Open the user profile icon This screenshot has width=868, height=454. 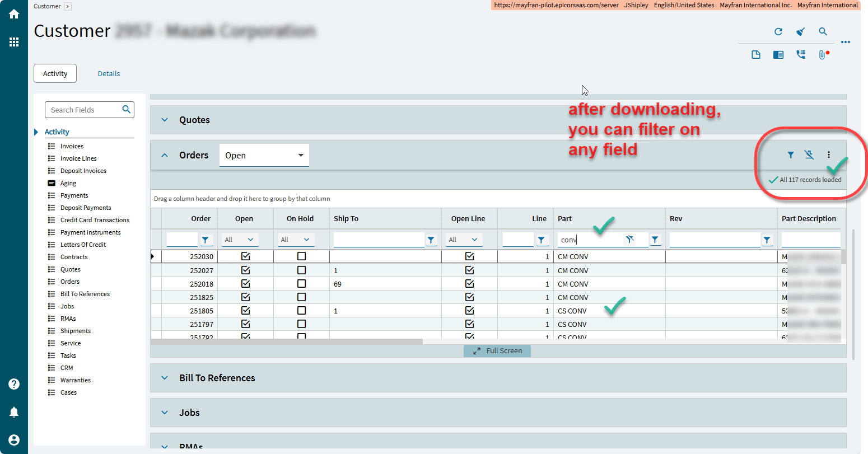(14, 440)
